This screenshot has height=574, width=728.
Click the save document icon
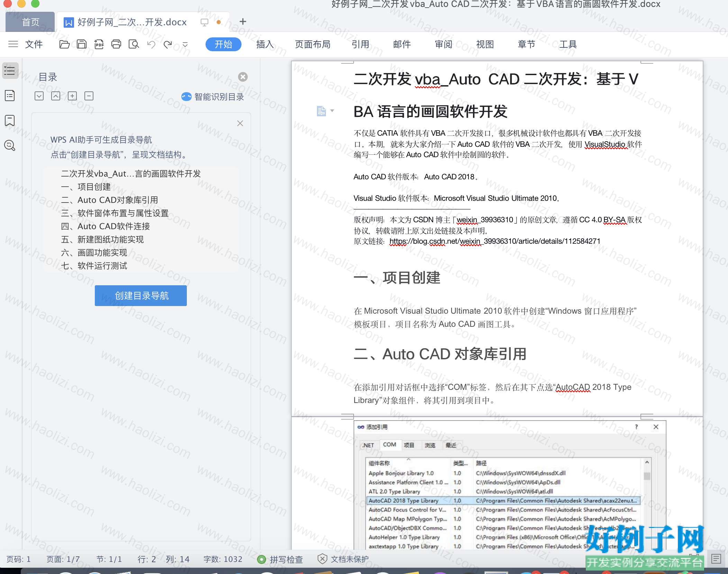82,44
